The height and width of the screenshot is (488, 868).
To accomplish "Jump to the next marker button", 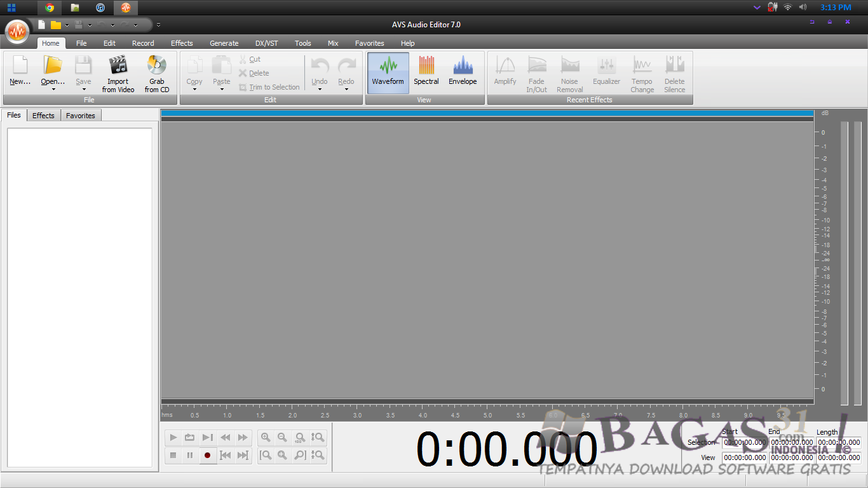I will pos(243,455).
